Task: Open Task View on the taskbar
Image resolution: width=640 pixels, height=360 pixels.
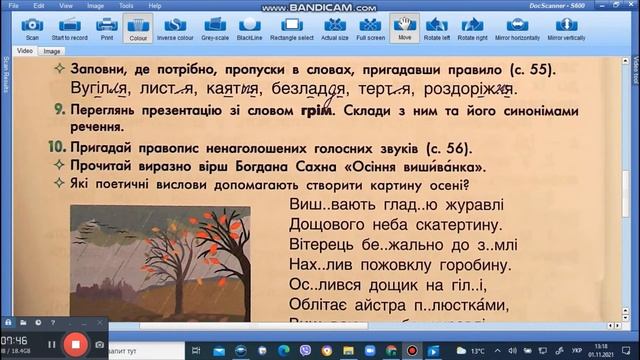Action: point(196,351)
